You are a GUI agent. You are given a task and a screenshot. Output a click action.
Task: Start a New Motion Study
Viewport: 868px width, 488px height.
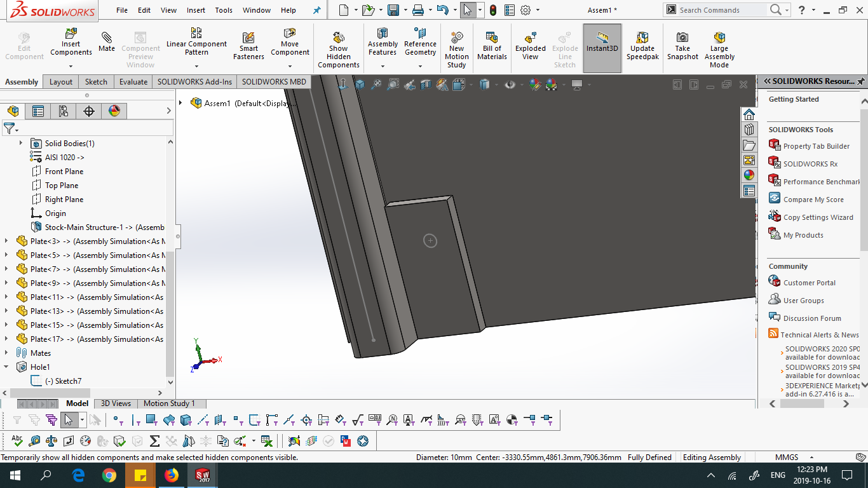(456, 49)
